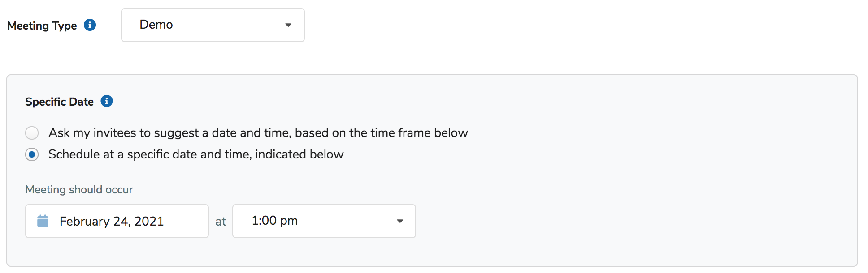Open the 1:00 pm time dropdown
The width and height of the screenshot is (868, 273).
click(324, 221)
